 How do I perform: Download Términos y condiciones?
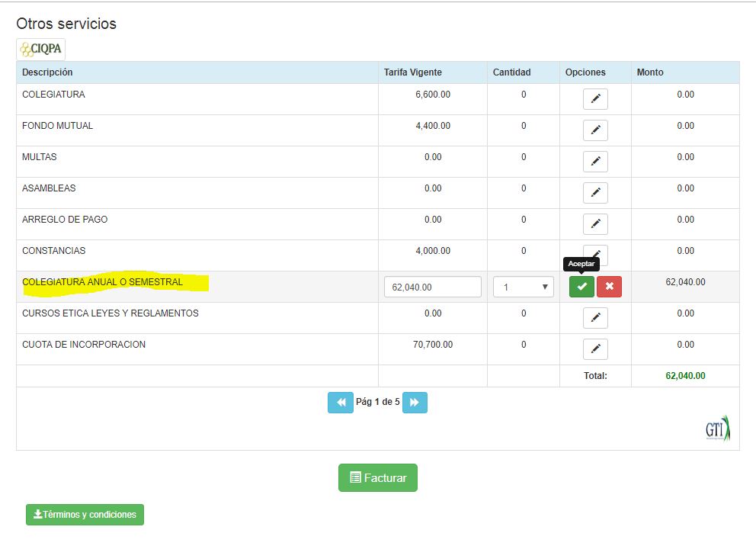[85, 515]
